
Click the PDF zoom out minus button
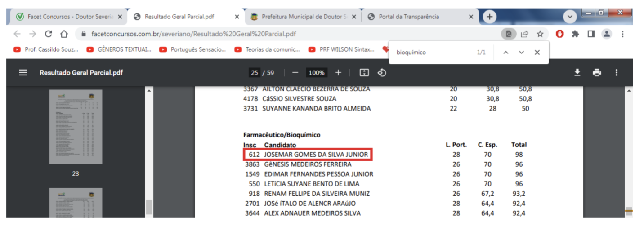[295, 73]
